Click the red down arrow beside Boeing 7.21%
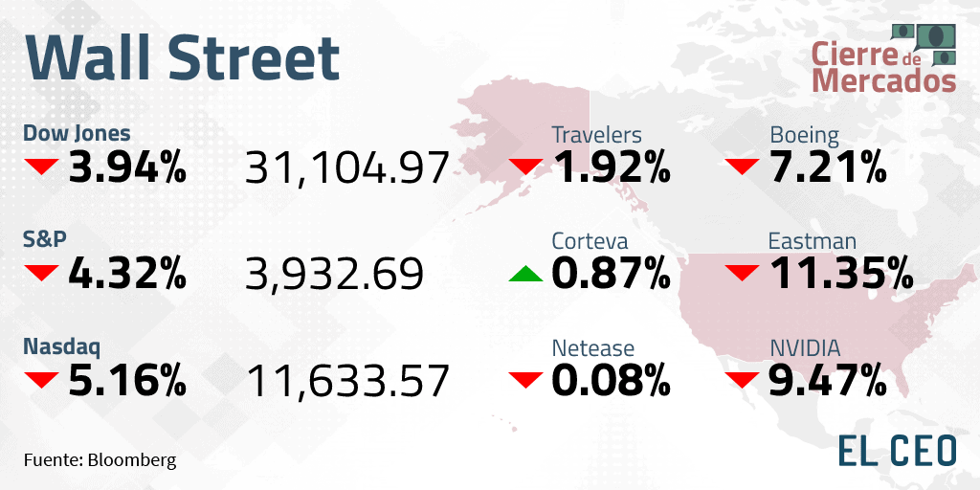 point(743,167)
